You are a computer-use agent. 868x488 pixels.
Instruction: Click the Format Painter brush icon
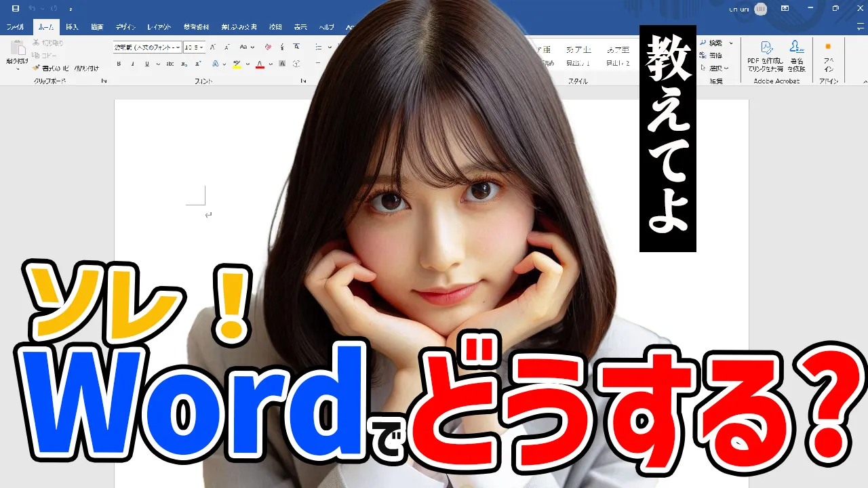37,68
